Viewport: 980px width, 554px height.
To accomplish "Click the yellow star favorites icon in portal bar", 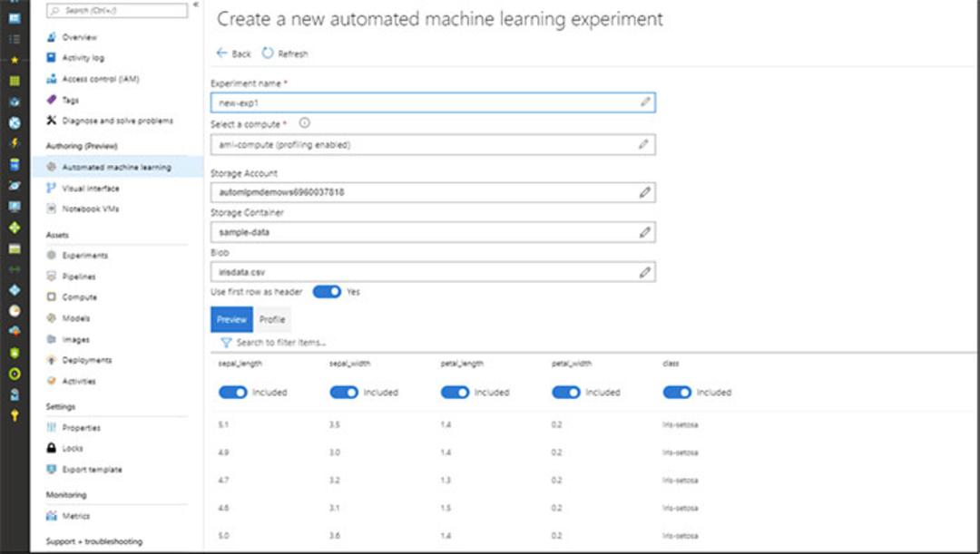I will click(x=15, y=60).
